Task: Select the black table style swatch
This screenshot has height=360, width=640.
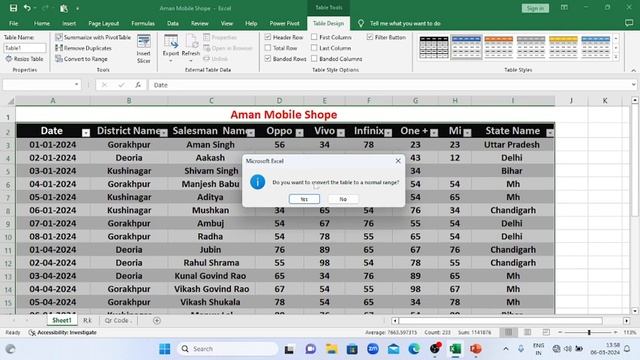Action: (x=434, y=47)
